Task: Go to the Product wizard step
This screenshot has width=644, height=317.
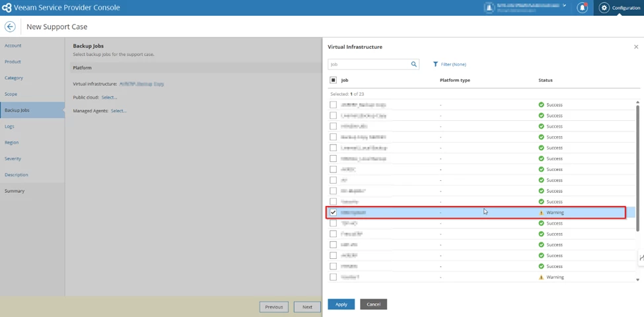Action: click(13, 61)
